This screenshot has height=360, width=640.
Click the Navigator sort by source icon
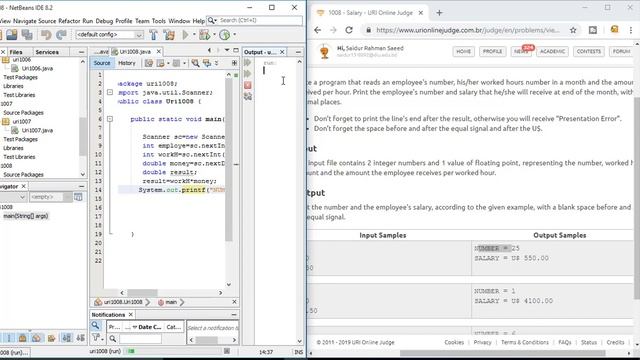coord(80,338)
